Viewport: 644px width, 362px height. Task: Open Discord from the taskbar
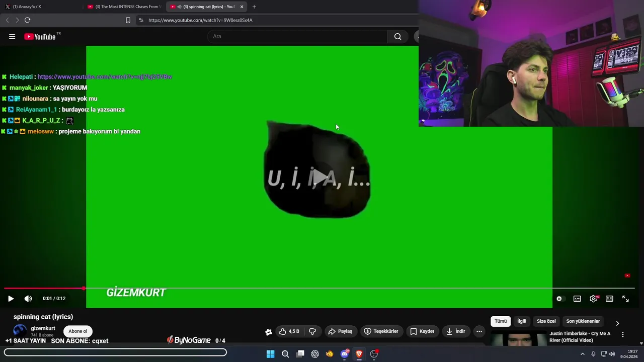[x=345, y=354]
